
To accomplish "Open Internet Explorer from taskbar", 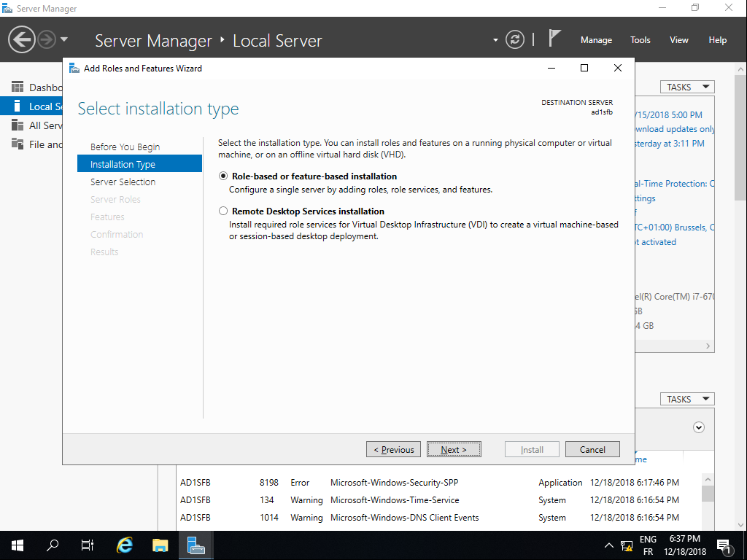I will [x=125, y=545].
